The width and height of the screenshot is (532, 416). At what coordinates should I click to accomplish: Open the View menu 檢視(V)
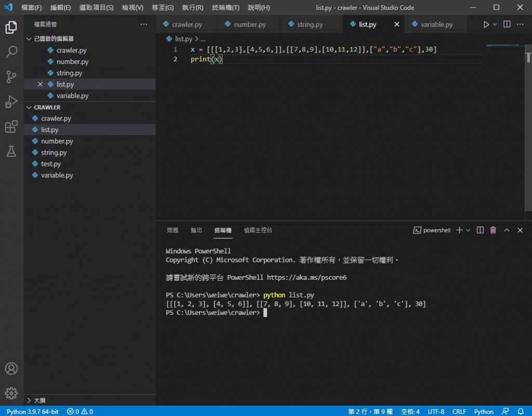pos(132,7)
